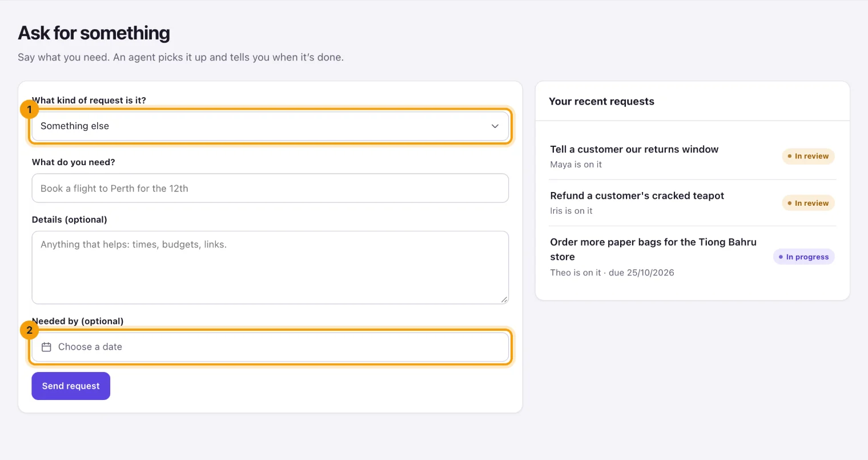
Task: Click 'Maya is on it' assignee text
Action: click(576, 165)
